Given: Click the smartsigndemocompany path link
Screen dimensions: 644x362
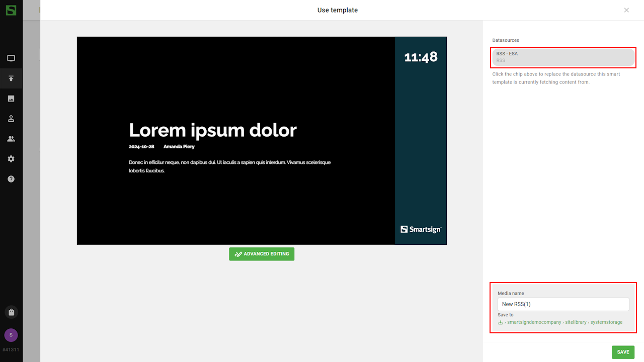Looking at the screenshot, I should click(534, 322).
